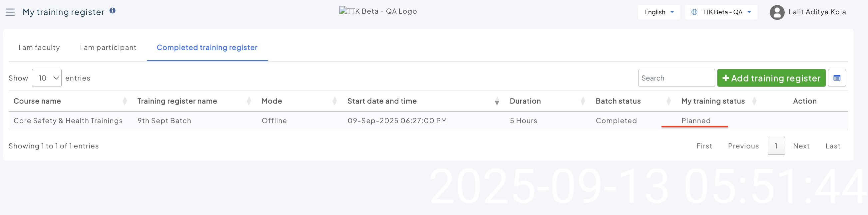Switch to the I am participant tab
Viewport: 868px width, 215px height.
[x=108, y=48]
